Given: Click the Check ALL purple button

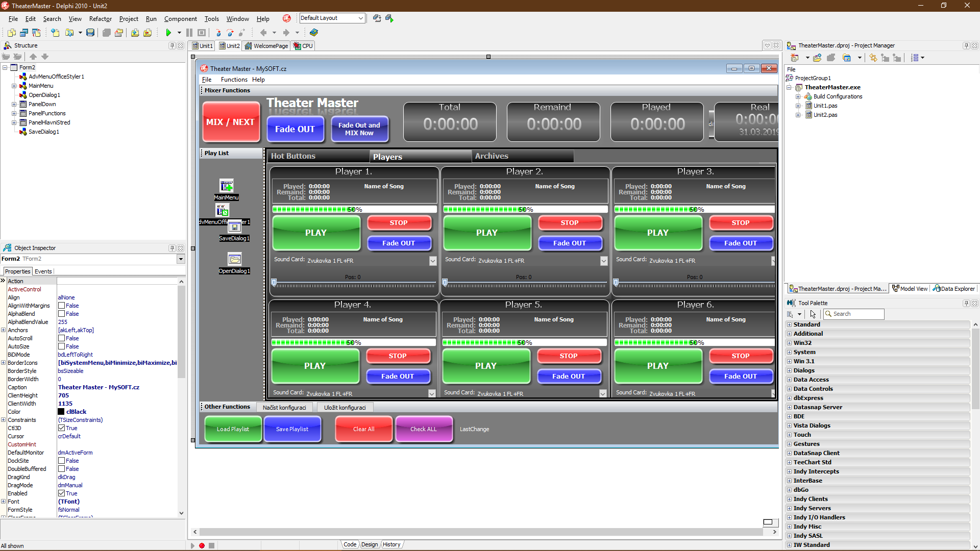Looking at the screenshot, I should [x=424, y=429].
